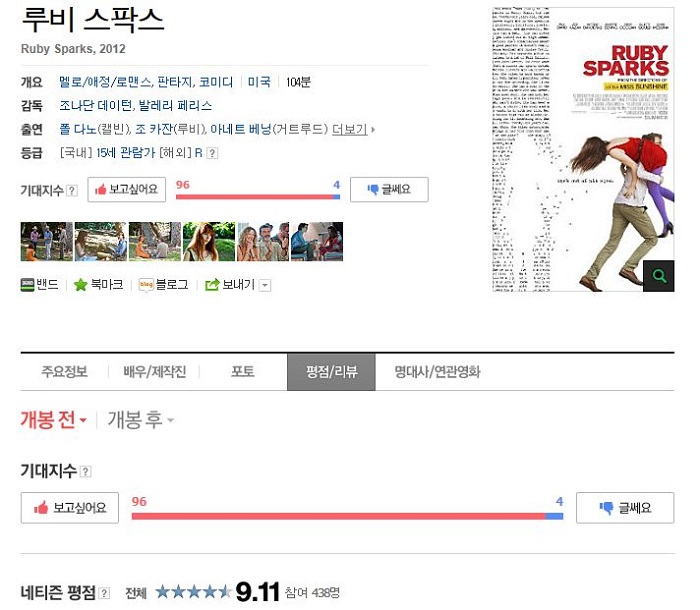Click the blog share icon
The image size is (700, 610).
click(146, 285)
